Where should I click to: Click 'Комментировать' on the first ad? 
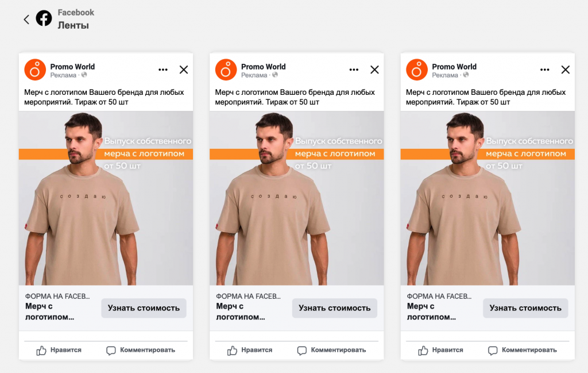click(x=141, y=350)
